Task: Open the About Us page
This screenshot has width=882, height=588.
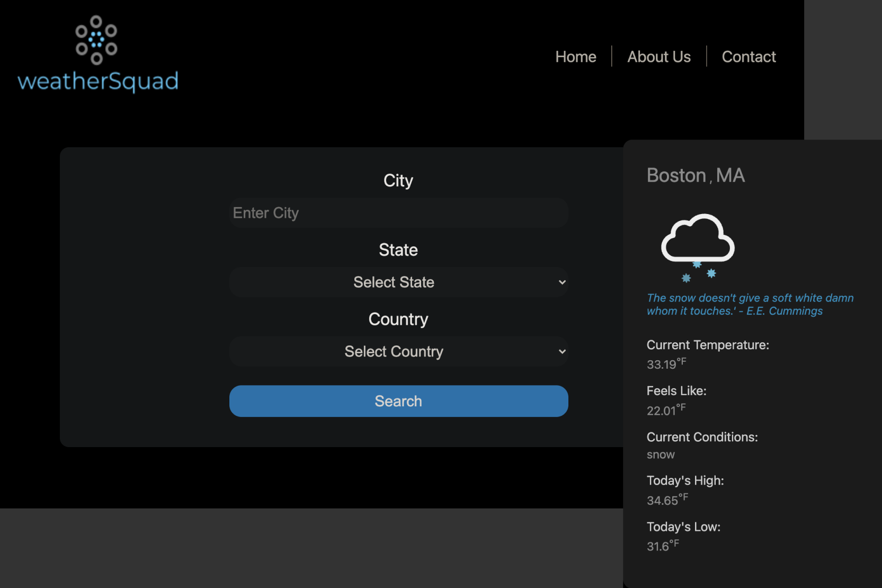Action: click(x=658, y=57)
